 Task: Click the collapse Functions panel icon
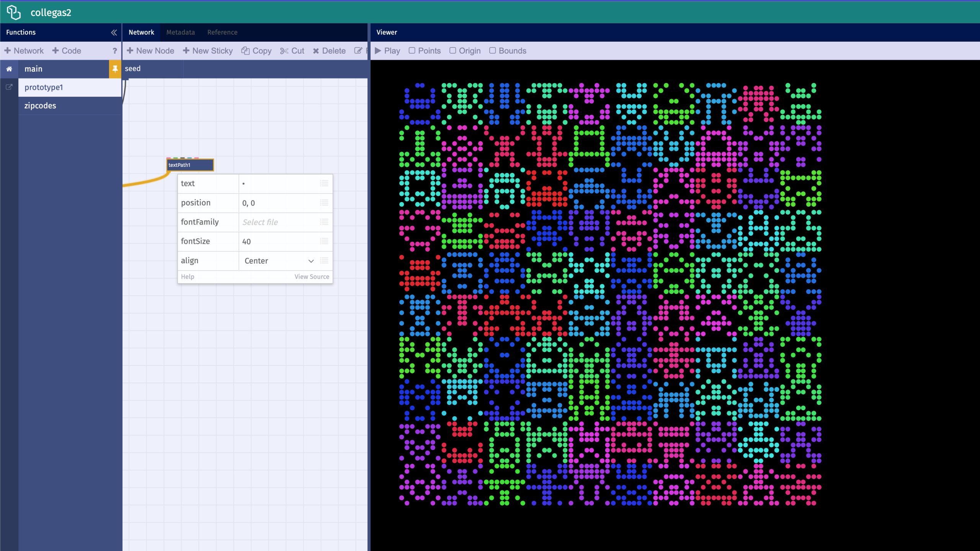pyautogui.click(x=114, y=32)
